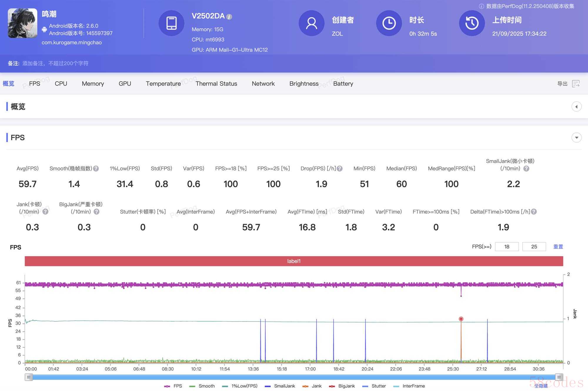Click help icon beside Drop(FPS) [/h]
This screenshot has width=588, height=391.
(340, 169)
